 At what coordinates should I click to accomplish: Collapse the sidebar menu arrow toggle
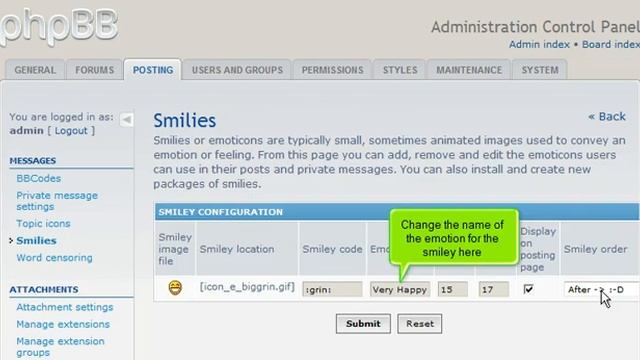[x=127, y=120]
